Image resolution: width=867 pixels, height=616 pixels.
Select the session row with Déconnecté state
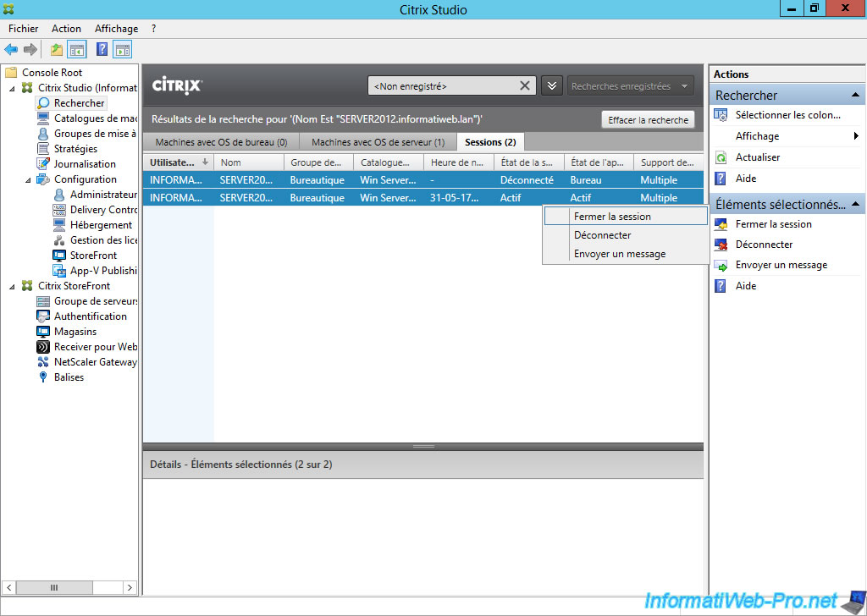click(423, 180)
